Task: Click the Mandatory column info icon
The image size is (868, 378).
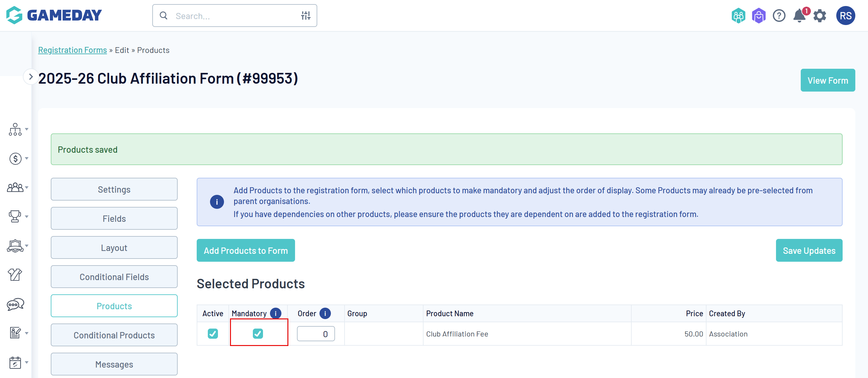Action: click(276, 313)
